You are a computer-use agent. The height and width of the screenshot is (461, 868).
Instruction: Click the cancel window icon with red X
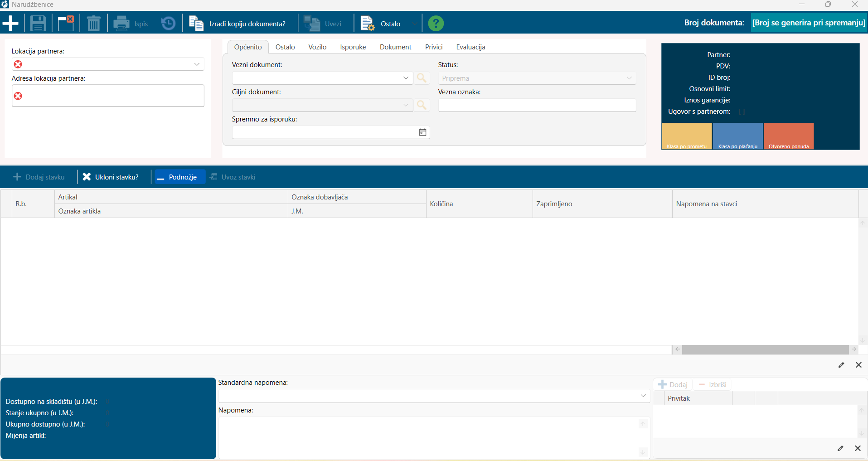(66, 23)
